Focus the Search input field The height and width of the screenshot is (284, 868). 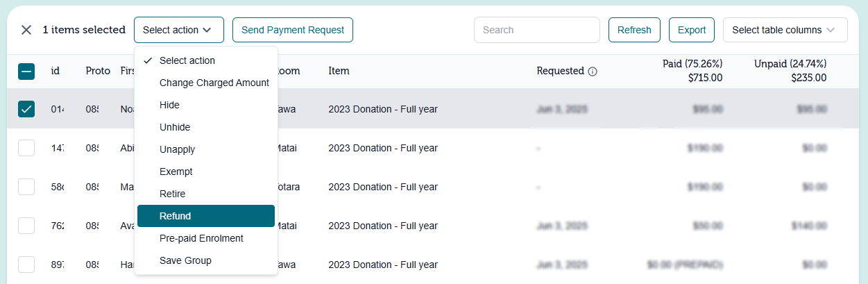(536, 30)
